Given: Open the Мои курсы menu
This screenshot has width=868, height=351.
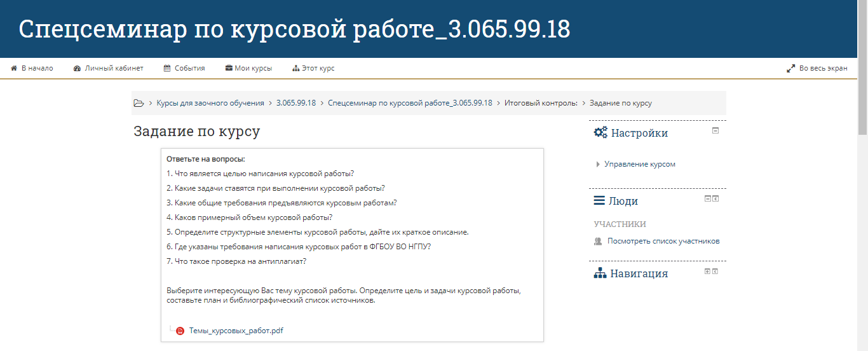Looking at the screenshot, I should (x=248, y=68).
